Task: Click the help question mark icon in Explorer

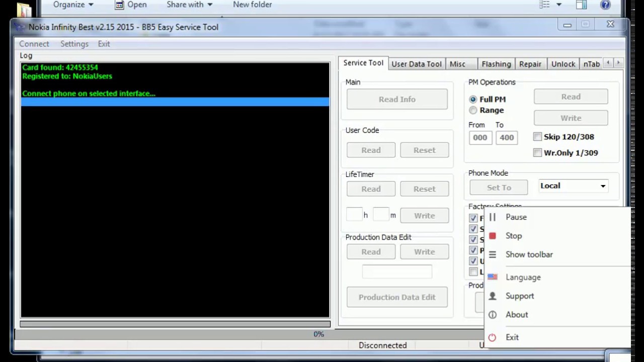Action: [605, 5]
